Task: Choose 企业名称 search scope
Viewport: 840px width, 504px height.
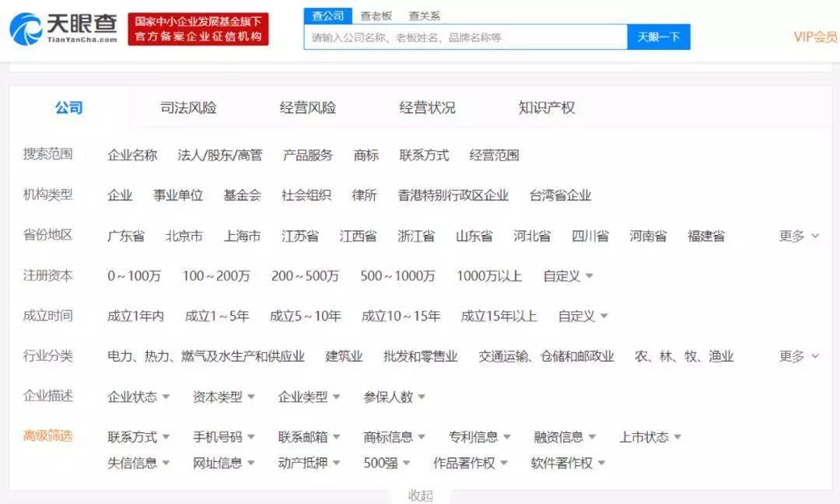Action: 132,156
